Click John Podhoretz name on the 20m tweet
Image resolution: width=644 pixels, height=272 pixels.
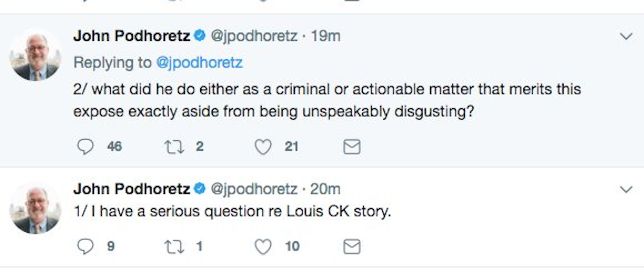[x=132, y=189]
